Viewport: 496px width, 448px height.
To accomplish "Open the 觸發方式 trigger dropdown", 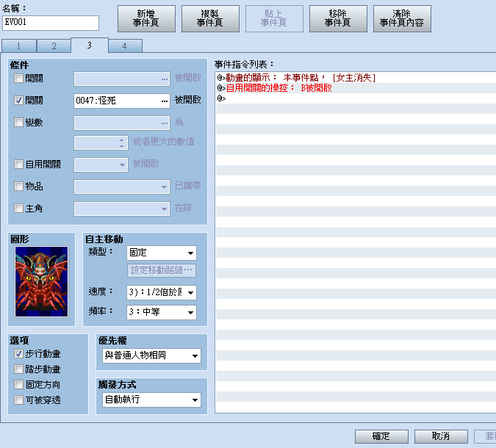I will [151, 400].
